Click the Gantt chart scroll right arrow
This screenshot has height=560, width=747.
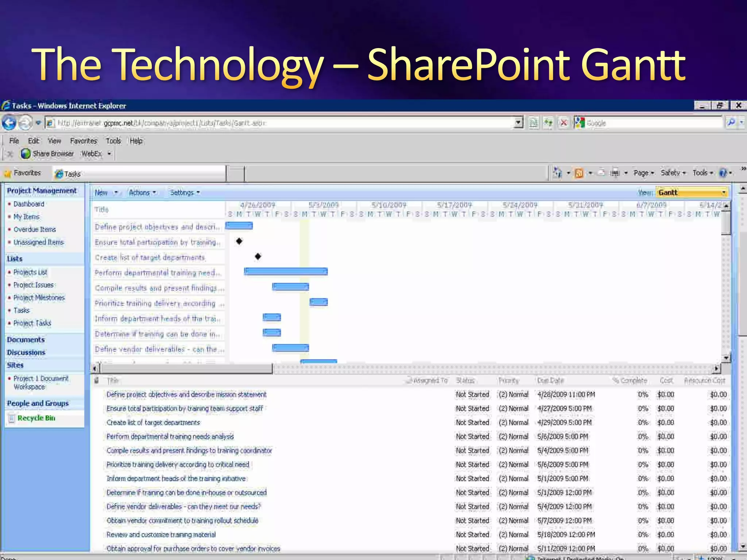(717, 369)
